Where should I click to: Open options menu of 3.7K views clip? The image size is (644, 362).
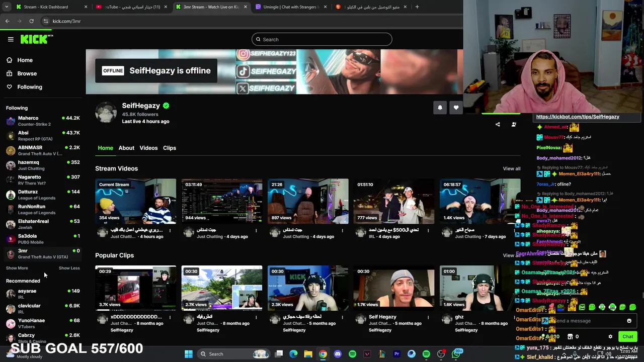[170, 318]
